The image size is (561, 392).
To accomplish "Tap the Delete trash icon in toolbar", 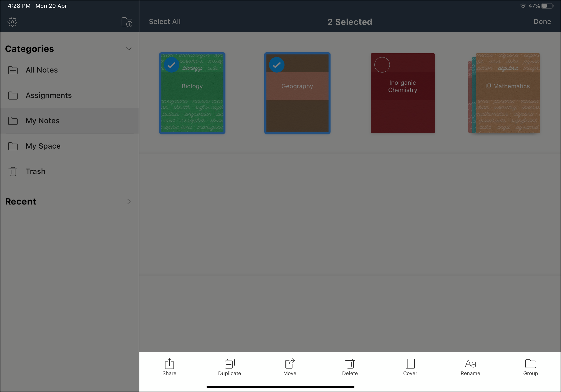I will (x=350, y=363).
